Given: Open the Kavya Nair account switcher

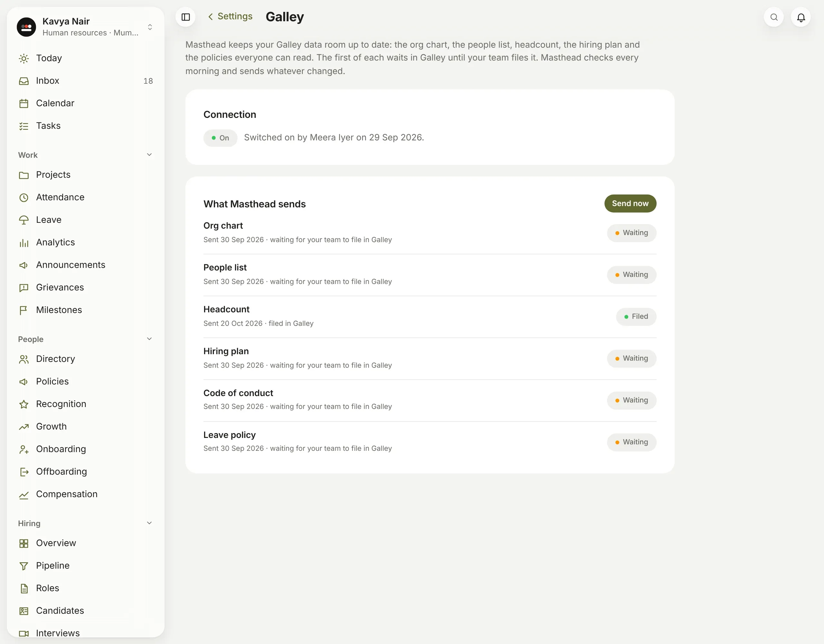Looking at the screenshot, I should (85, 27).
